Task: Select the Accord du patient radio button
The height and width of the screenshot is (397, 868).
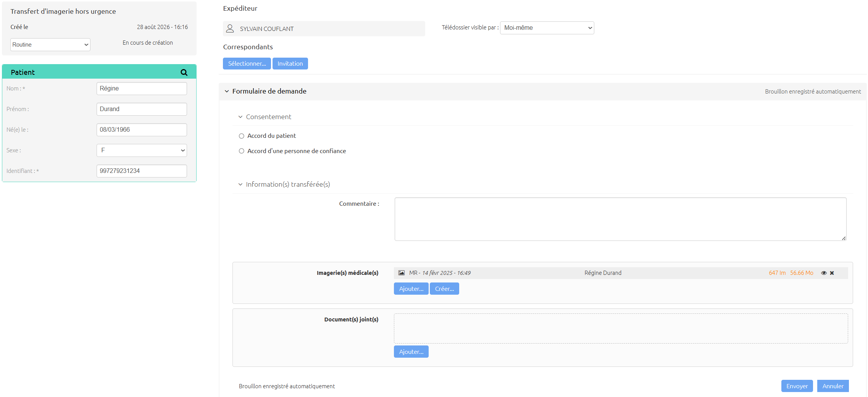Action: 242,136
